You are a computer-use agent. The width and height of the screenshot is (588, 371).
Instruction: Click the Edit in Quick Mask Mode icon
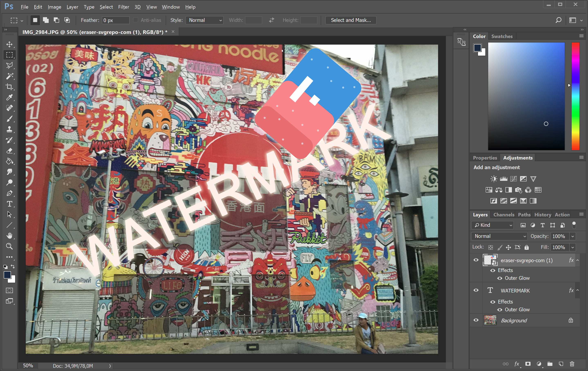click(x=10, y=290)
